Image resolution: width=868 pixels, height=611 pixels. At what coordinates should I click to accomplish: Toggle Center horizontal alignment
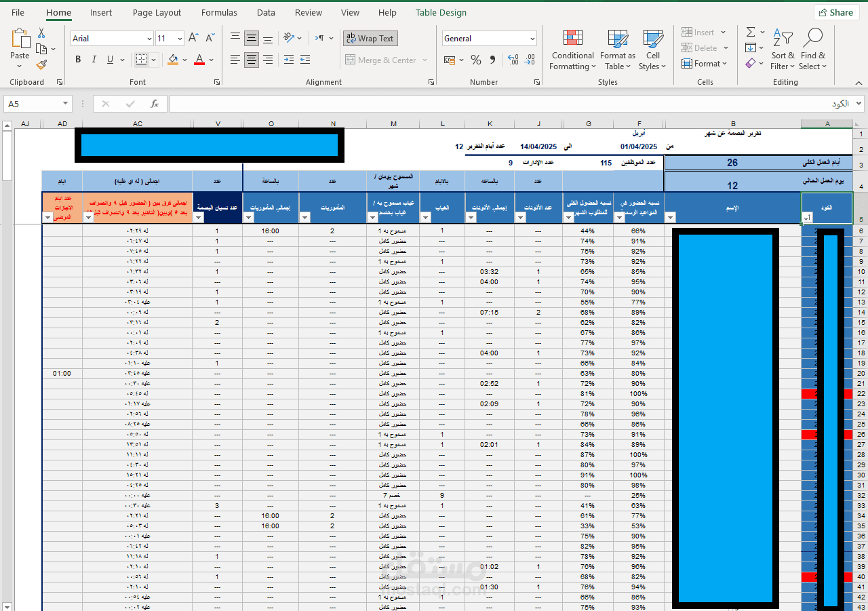pyautogui.click(x=252, y=60)
